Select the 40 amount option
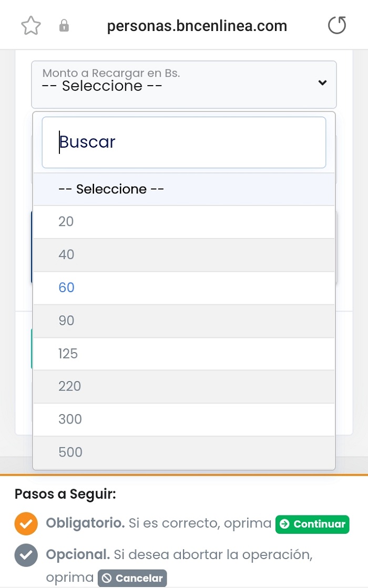Viewport: 368px width, 588px height. 184,255
